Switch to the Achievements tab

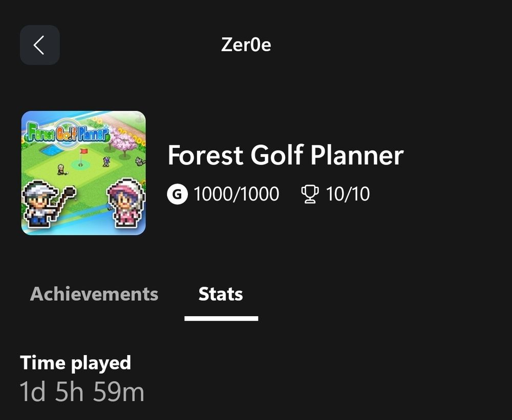click(94, 294)
